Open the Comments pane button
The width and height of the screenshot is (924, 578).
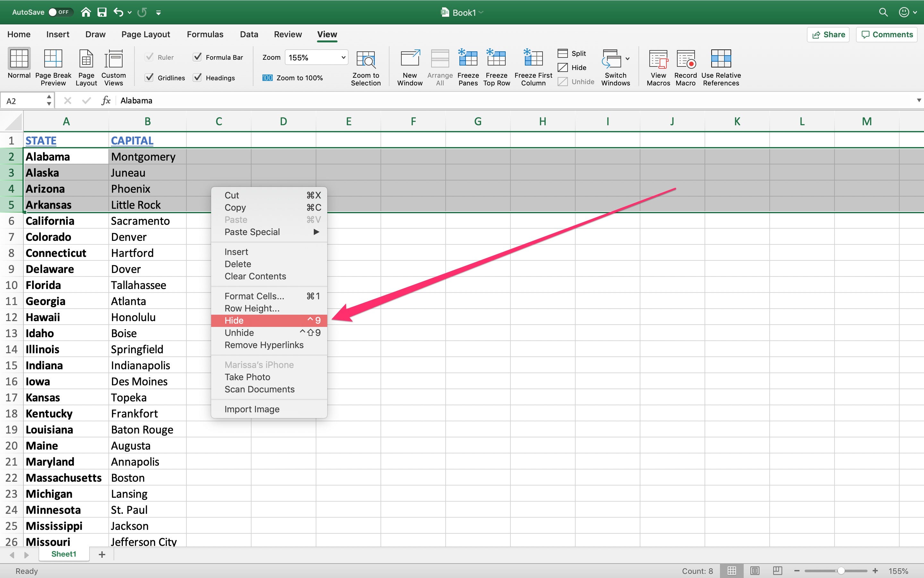click(887, 34)
